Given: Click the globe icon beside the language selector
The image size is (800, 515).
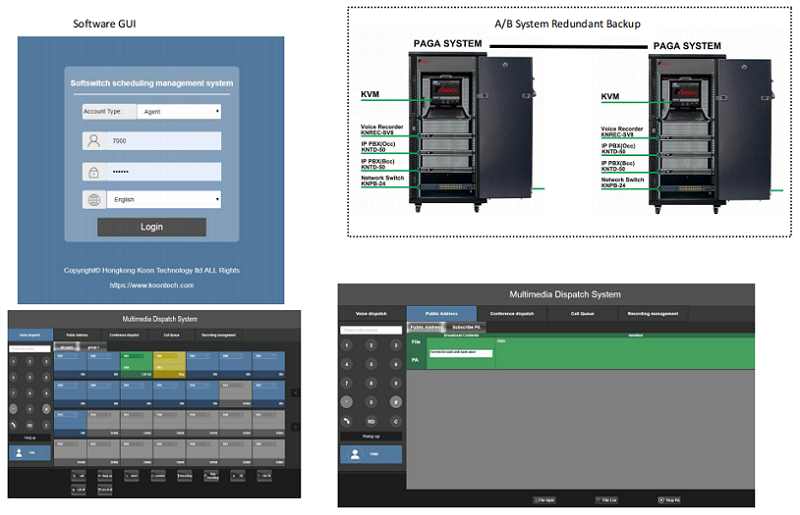Looking at the screenshot, I should point(94,200).
